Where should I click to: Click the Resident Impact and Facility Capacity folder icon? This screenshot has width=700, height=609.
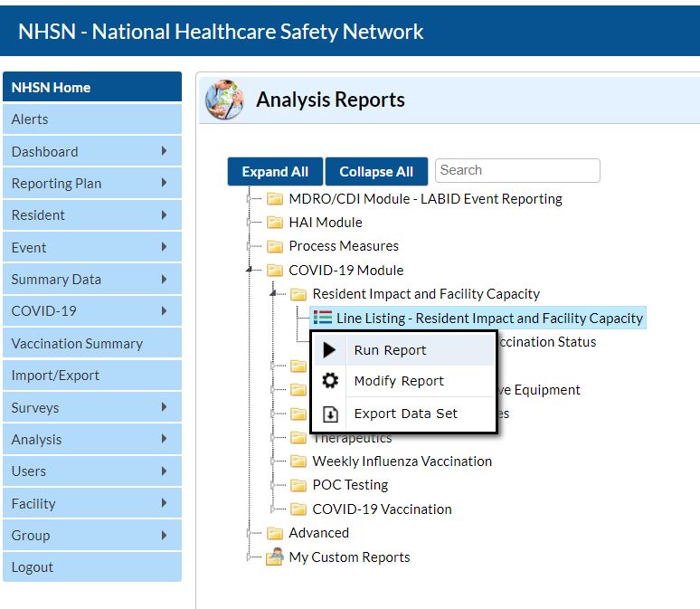298,294
